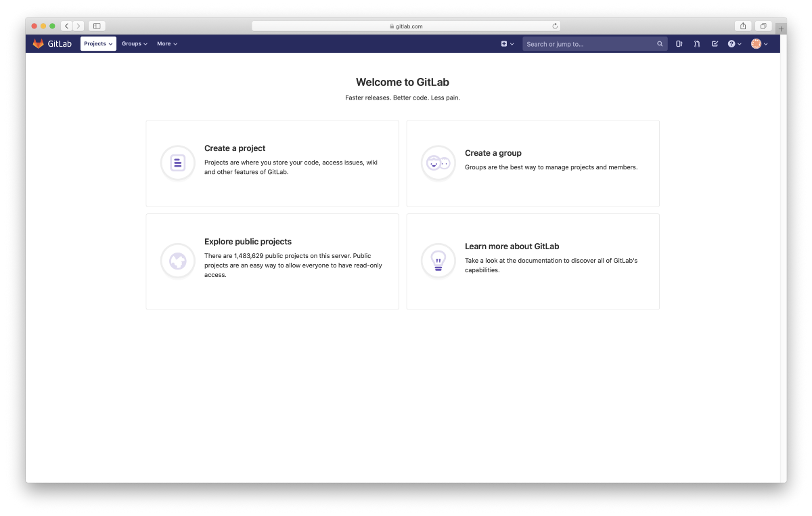Open the Projects dropdown menu

pos(98,43)
